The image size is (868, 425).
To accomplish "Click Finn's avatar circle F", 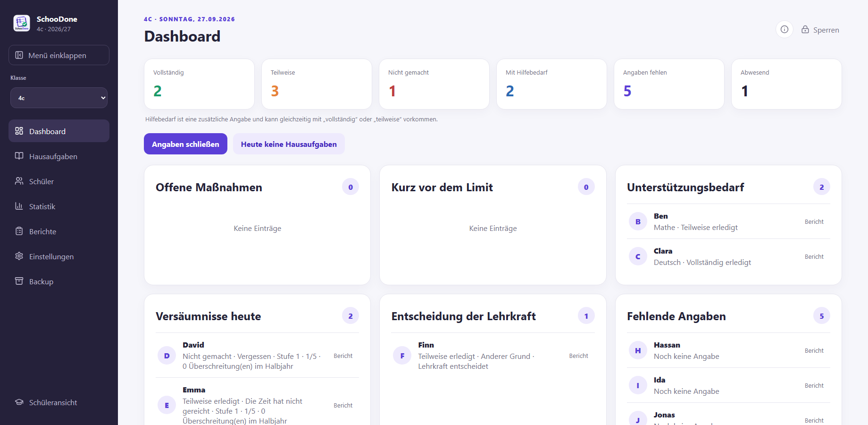I will pos(402,356).
